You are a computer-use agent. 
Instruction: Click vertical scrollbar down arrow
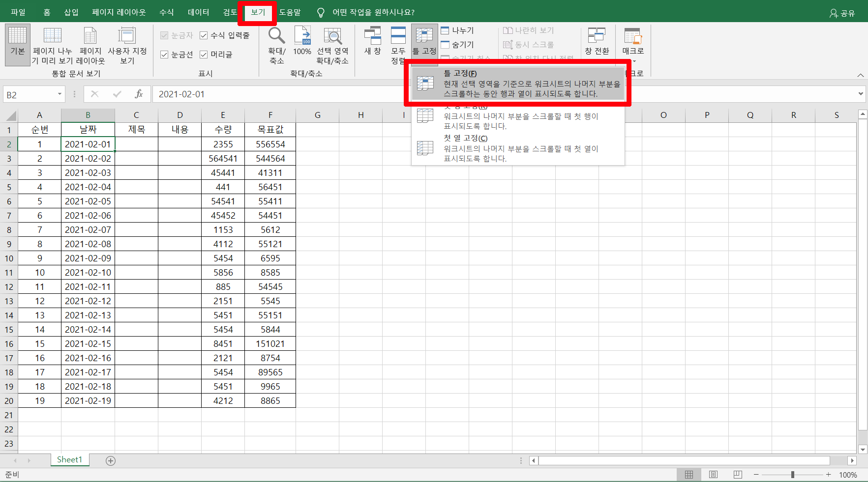[x=863, y=449]
